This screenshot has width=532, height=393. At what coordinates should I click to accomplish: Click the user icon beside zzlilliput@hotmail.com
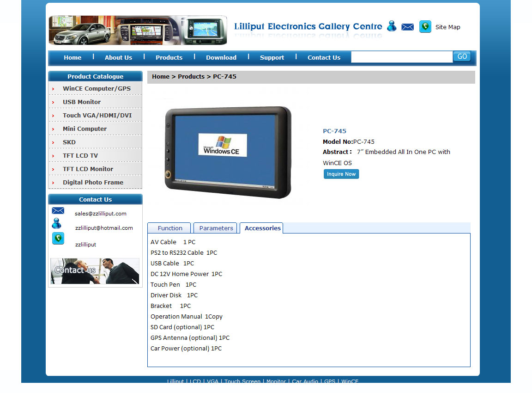pos(57,223)
